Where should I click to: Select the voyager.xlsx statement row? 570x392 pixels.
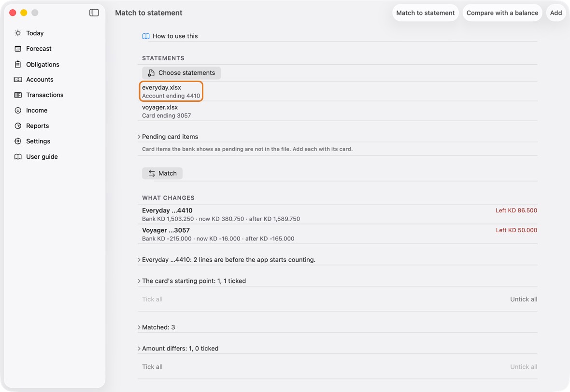[337, 111]
